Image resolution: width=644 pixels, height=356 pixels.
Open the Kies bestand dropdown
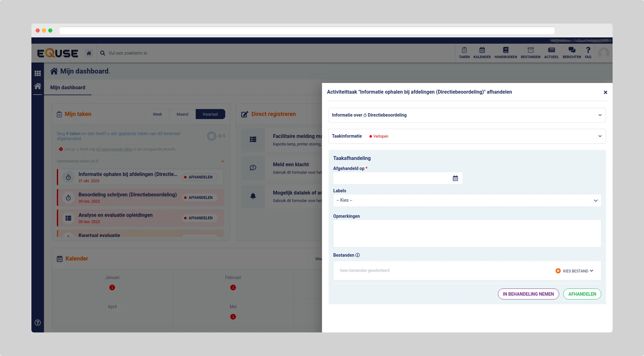pos(575,271)
